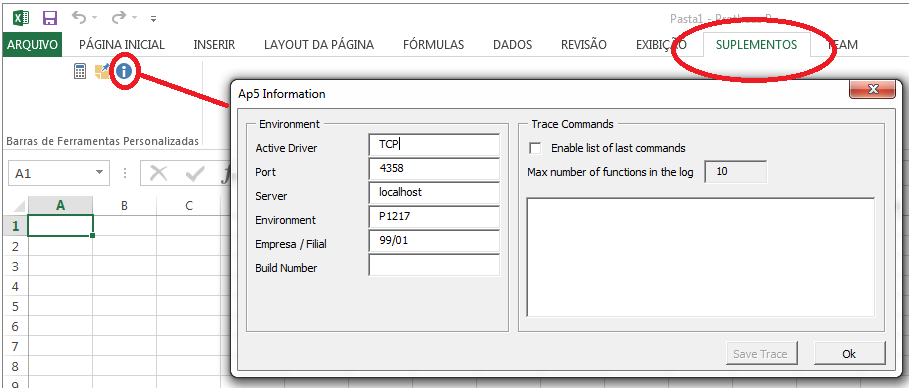
Task: Select row 5 header
Action: tap(16, 306)
